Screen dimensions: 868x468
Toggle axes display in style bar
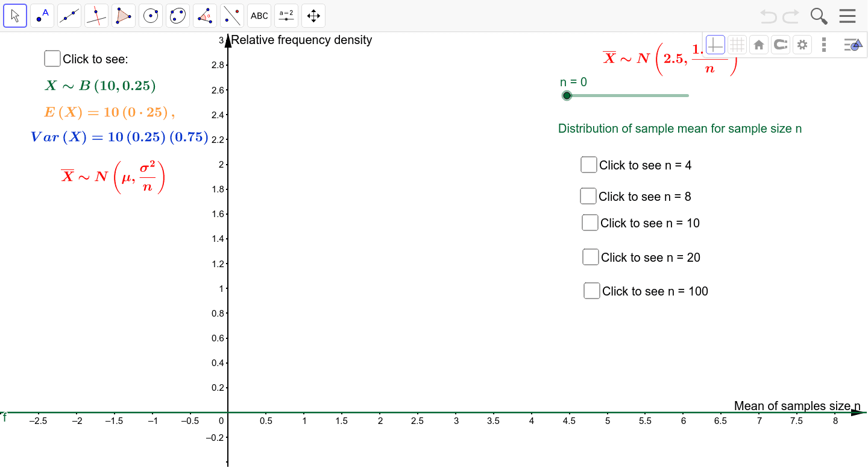pyautogui.click(x=715, y=45)
